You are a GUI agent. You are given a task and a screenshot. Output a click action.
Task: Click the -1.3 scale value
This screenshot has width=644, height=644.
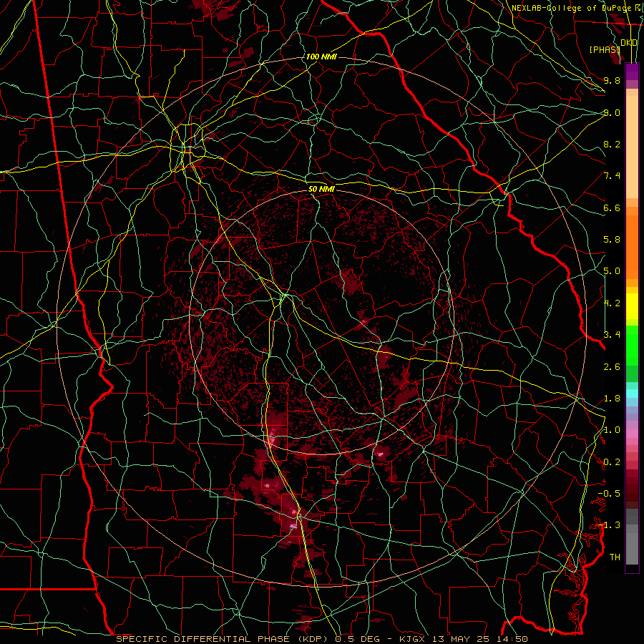tap(609, 525)
